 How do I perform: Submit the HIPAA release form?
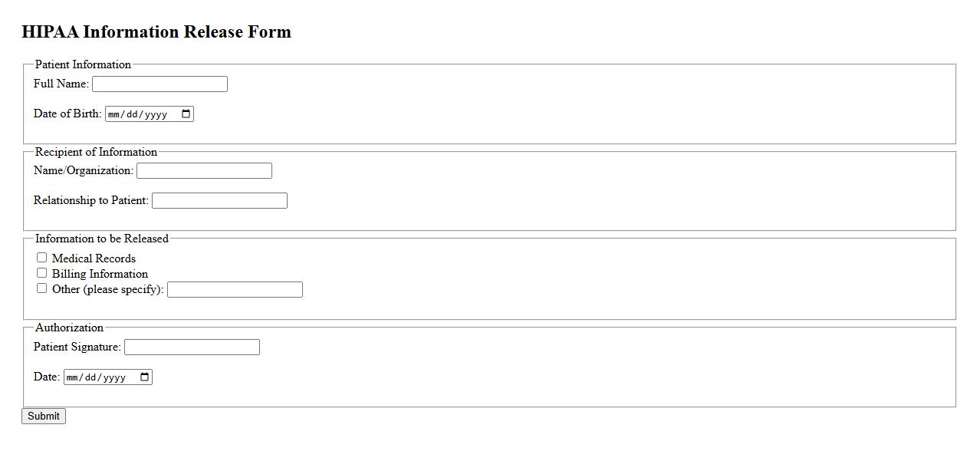pos(44,416)
